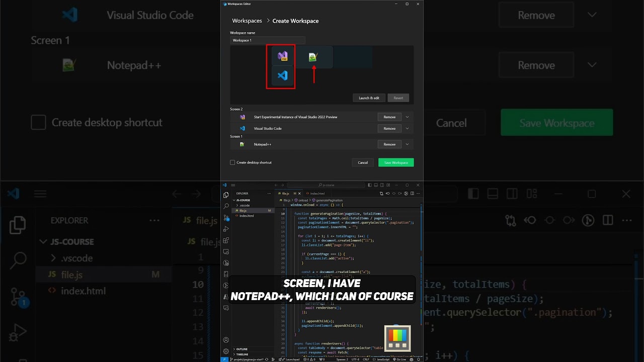This screenshot has width=644, height=362.
Task: Expand options for Visual Studio 2022 Preview row
Action: [408, 117]
